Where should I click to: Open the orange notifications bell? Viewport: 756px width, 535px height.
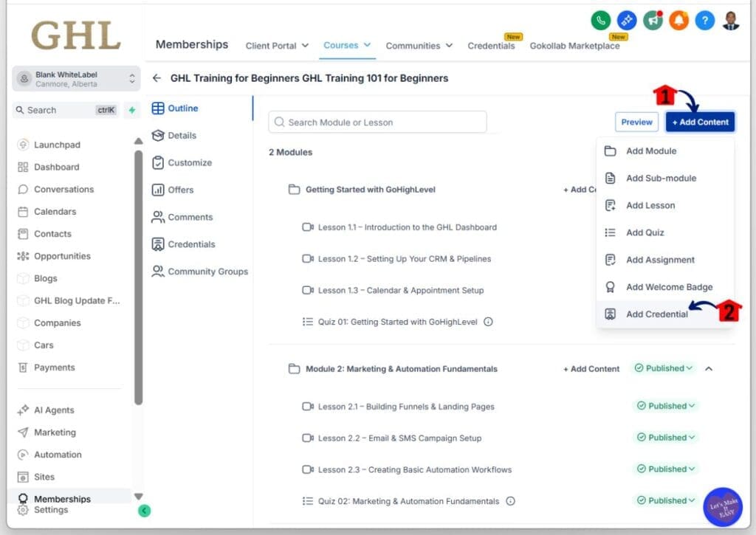[x=678, y=21]
